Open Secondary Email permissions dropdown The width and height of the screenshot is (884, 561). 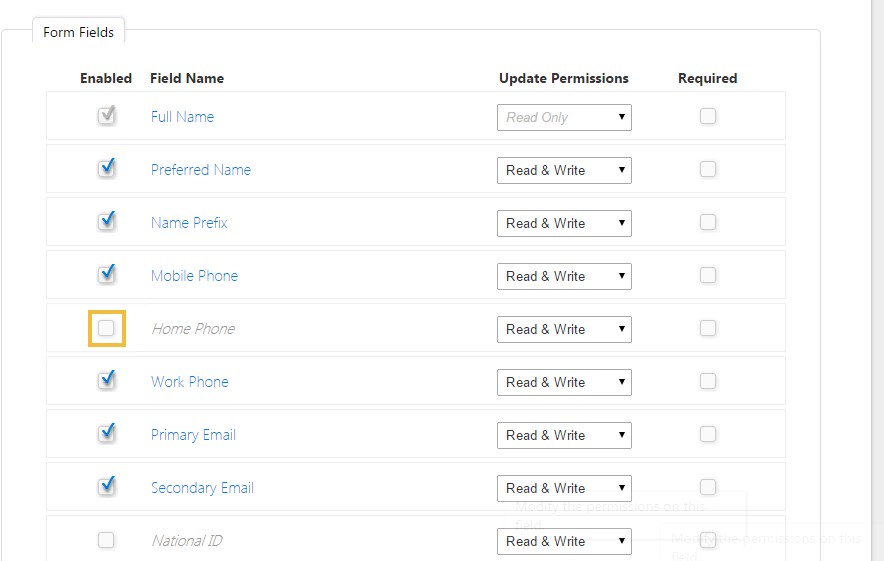coord(564,488)
